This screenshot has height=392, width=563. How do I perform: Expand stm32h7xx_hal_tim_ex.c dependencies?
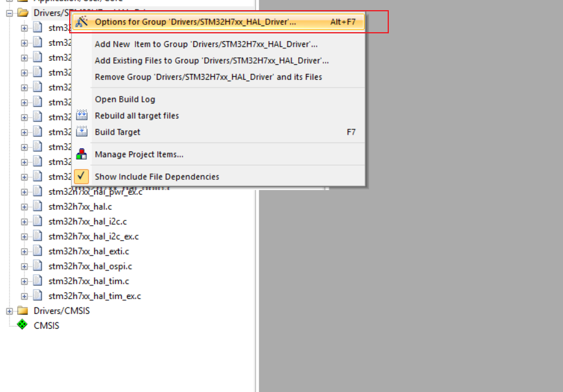coord(24,296)
